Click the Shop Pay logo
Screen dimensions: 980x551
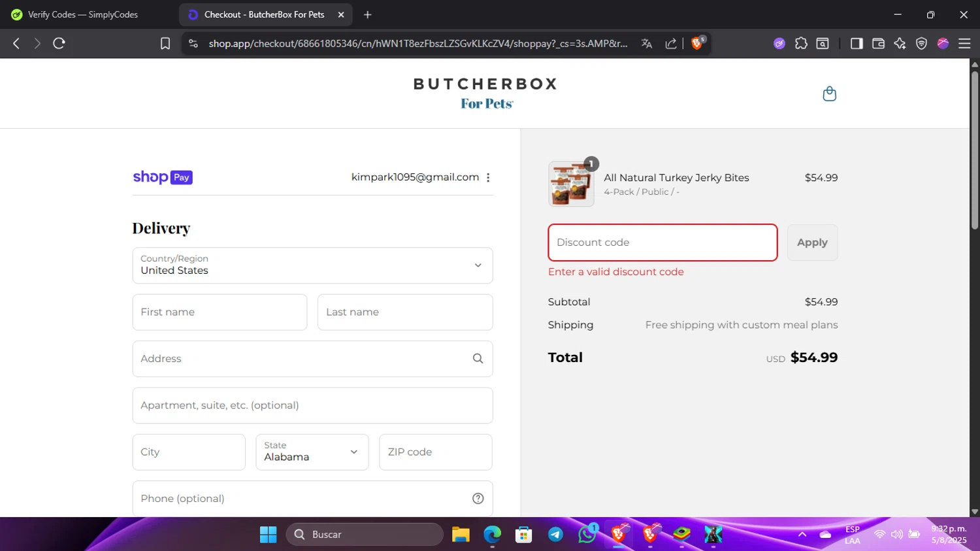[x=163, y=177]
